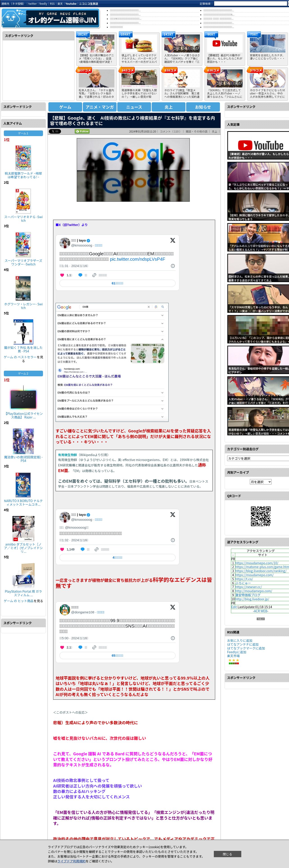Click the copy-link icon on the dongame108 tweet
Viewport: 289px width, 868px height.
(95, 647)
